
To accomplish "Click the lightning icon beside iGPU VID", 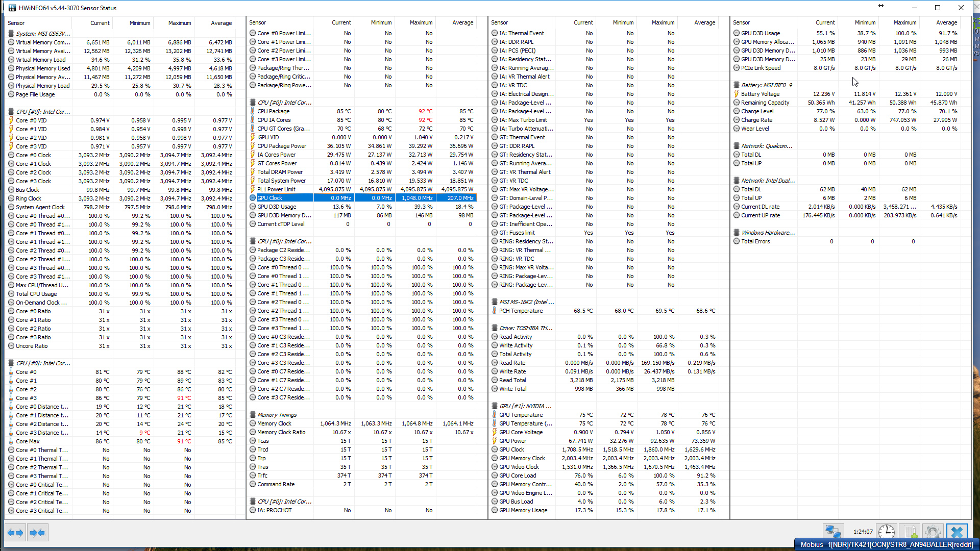I will (x=253, y=137).
